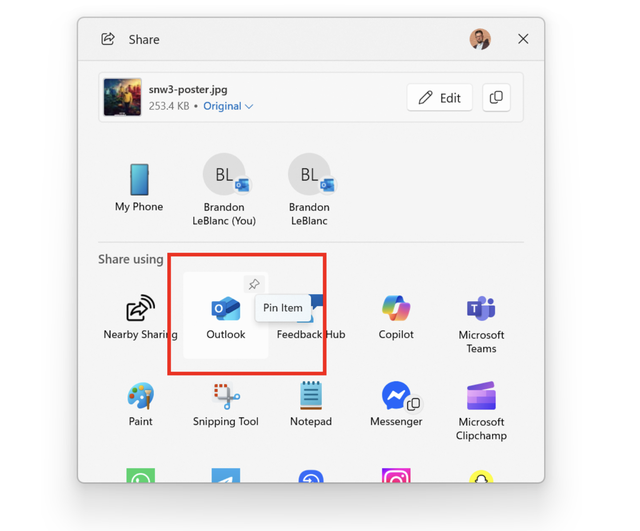This screenshot has height=531, width=640.
Task: Click the snw3-poster.jpg file name
Action: coord(188,89)
